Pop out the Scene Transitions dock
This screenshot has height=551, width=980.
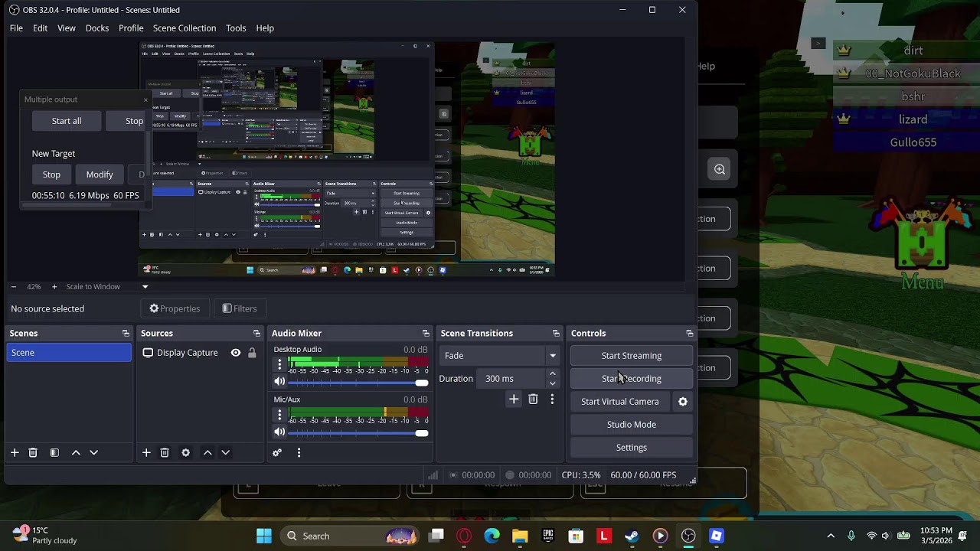pyautogui.click(x=556, y=333)
